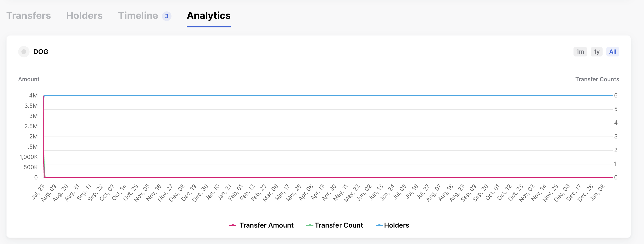644x244 pixels.
Task: Switch to the Transfers tab
Action: pyautogui.click(x=29, y=15)
